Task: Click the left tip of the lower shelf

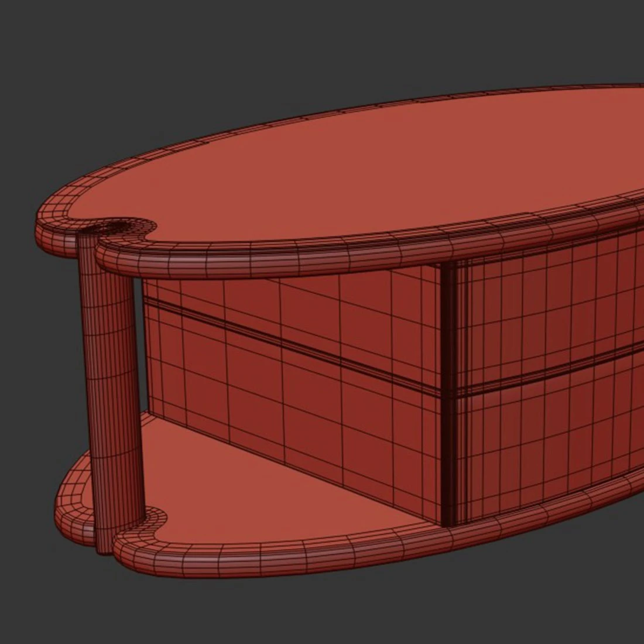Action: tap(59, 503)
